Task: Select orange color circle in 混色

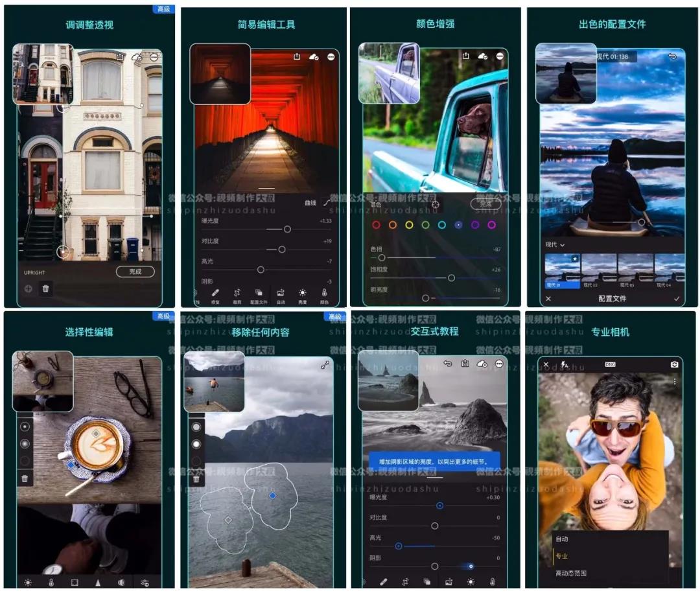Action: (392, 225)
